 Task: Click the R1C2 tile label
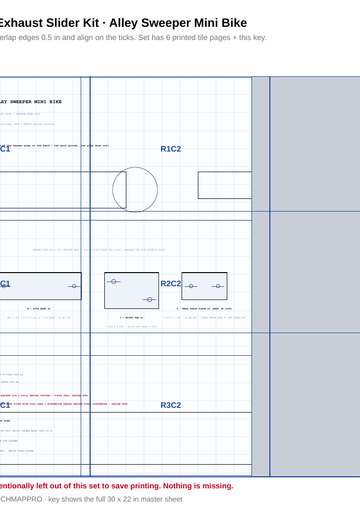pyautogui.click(x=171, y=149)
